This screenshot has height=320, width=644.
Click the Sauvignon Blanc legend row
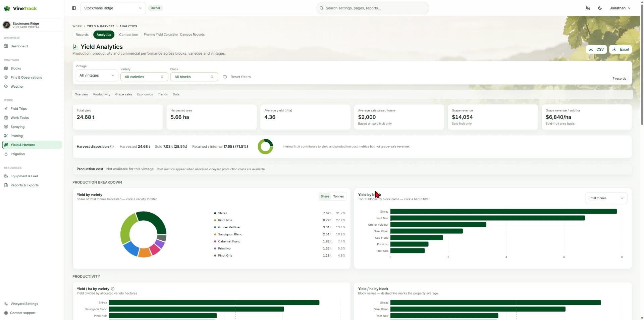tap(279, 234)
